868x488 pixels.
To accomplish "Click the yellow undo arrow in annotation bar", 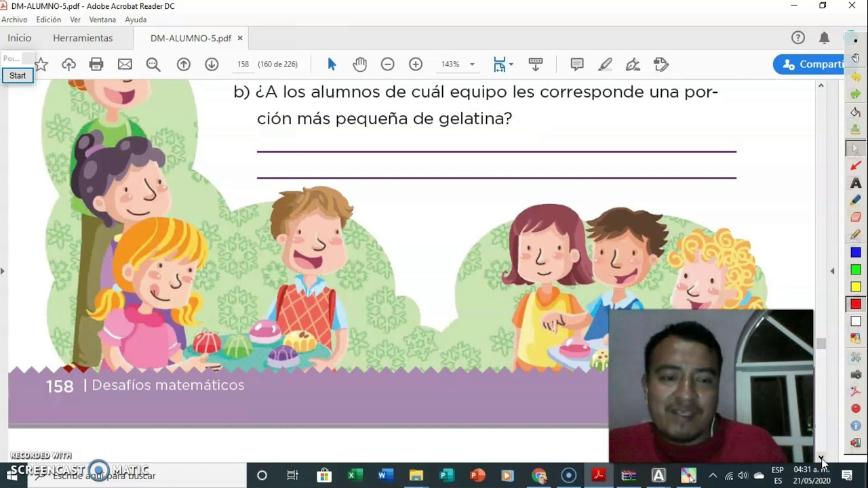I will (x=856, y=77).
